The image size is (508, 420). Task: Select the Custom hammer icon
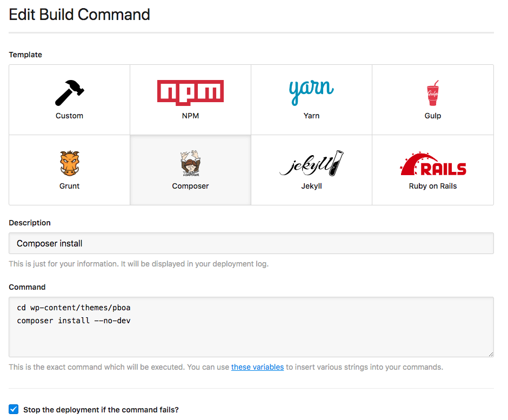point(70,92)
